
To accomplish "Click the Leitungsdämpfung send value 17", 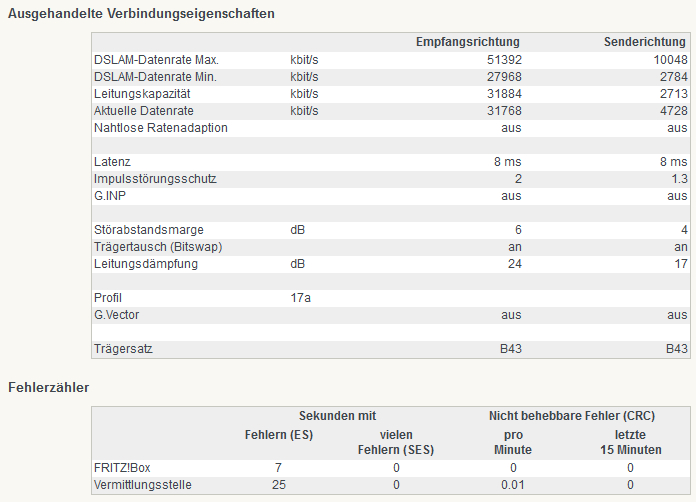I will point(681,264).
